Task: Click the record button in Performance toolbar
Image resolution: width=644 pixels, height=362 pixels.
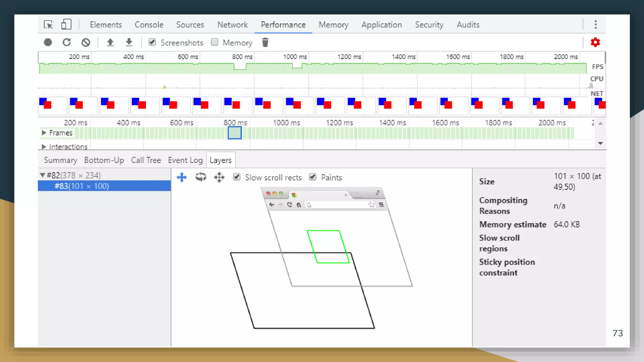Action: tap(48, 42)
